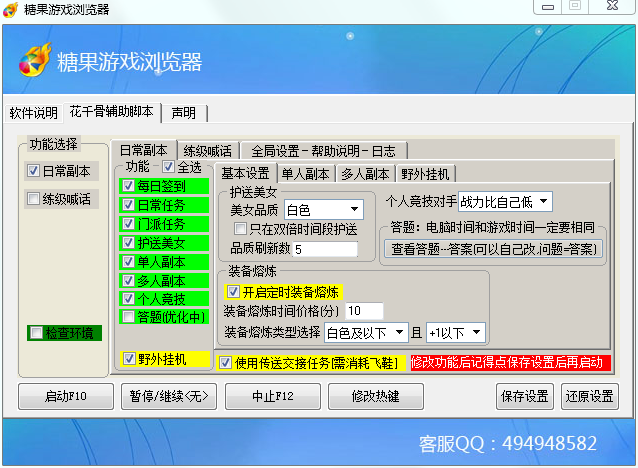Image resolution: width=638 pixels, height=468 pixels.
Task: Uncheck 开启定时装备熔炼 option
Action: (x=233, y=292)
